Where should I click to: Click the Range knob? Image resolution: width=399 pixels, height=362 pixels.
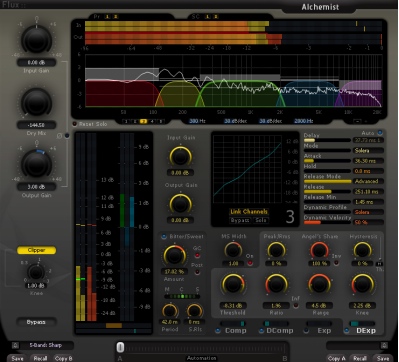319,285
